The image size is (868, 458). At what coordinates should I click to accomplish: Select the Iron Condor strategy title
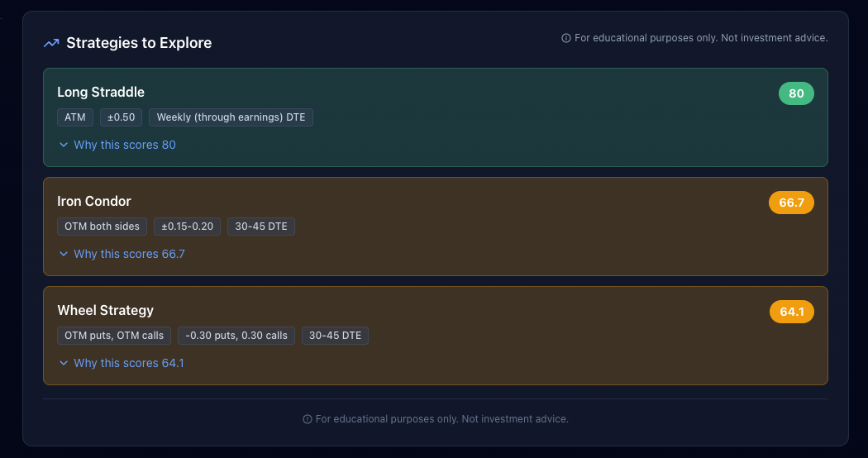(x=94, y=201)
